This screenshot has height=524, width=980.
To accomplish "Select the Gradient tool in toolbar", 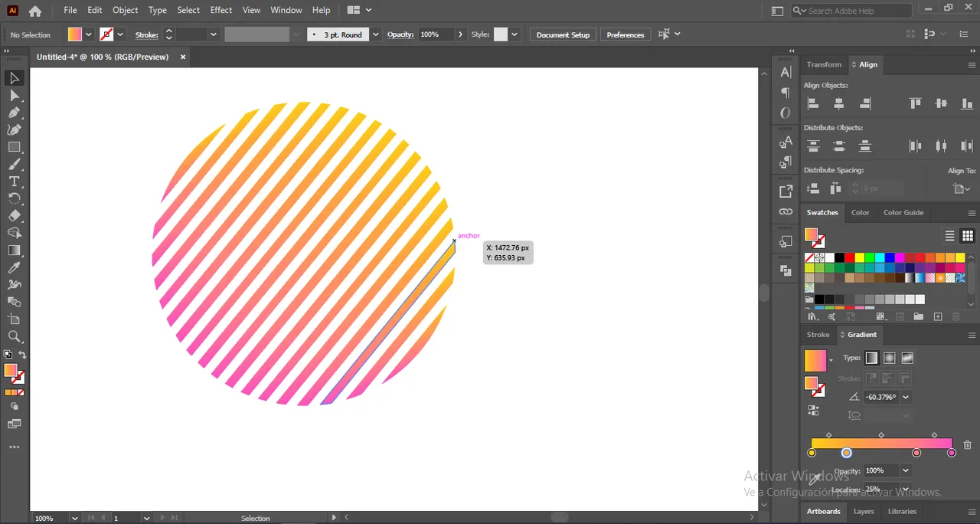I will [x=14, y=251].
